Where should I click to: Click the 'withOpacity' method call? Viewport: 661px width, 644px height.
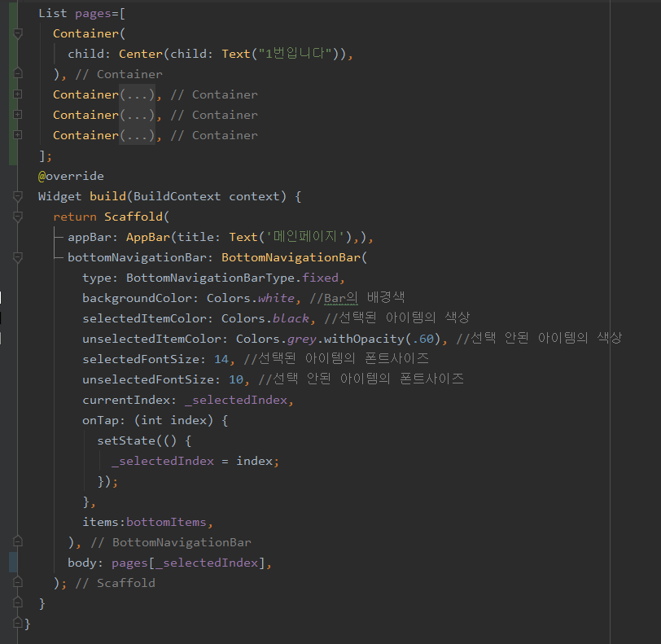pos(364,339)
